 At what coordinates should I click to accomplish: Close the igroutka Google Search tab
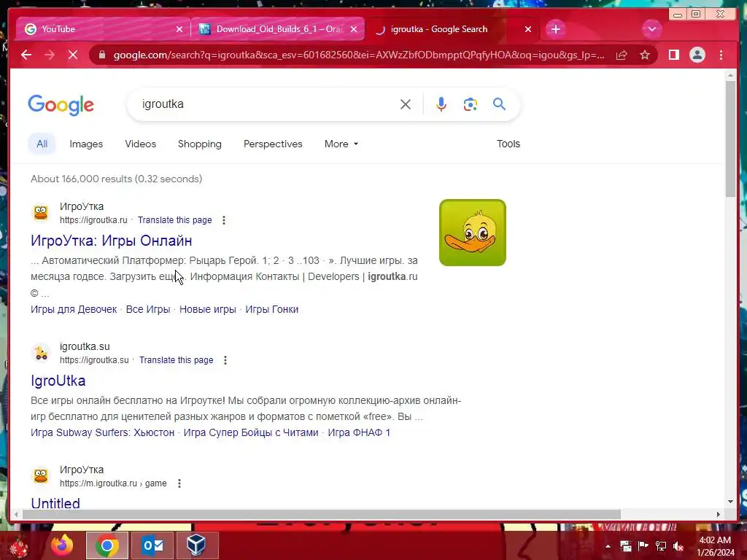pos(528,29)
